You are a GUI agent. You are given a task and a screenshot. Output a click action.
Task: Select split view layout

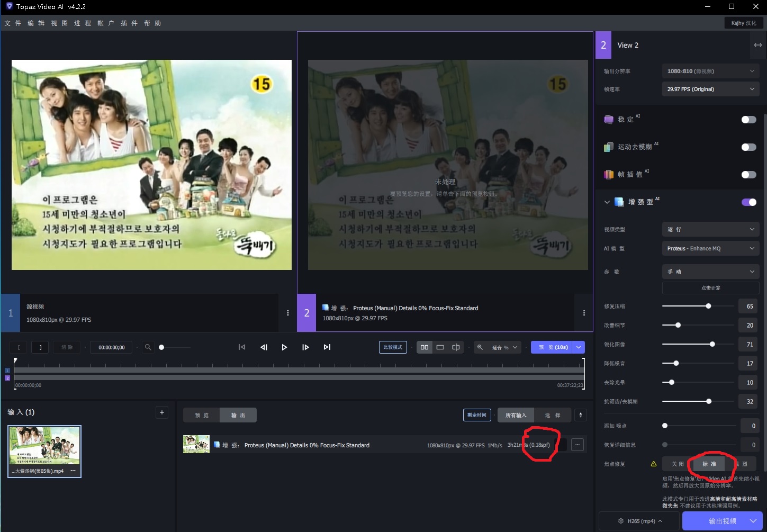click(x=456, y=347)
